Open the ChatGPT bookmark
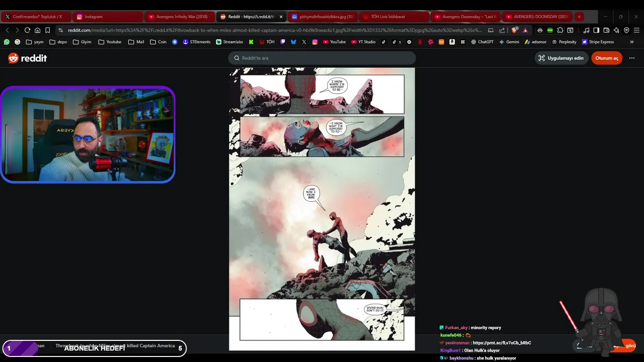Screen dimensions: 644x362 click(x=482, y=42)
